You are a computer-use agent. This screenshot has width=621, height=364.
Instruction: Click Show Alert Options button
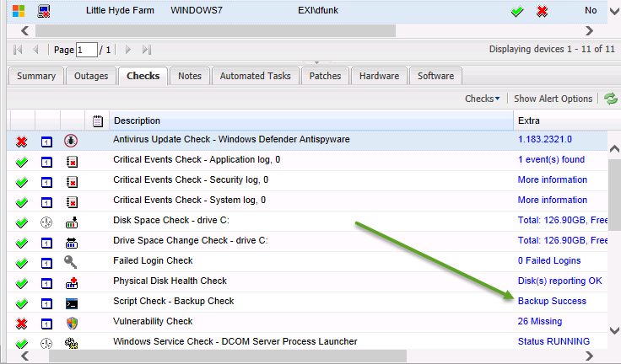pyautogui.click(x=553, y=99)
